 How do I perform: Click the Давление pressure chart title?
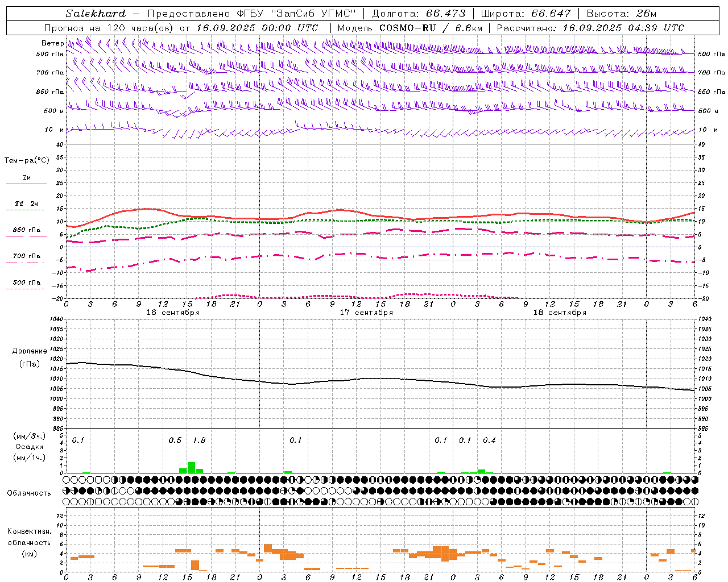tap(30, 351)
